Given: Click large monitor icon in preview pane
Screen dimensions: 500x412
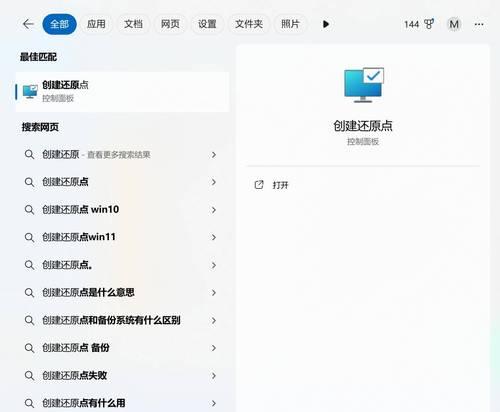Looking at the screenshot, I should 364,85.
